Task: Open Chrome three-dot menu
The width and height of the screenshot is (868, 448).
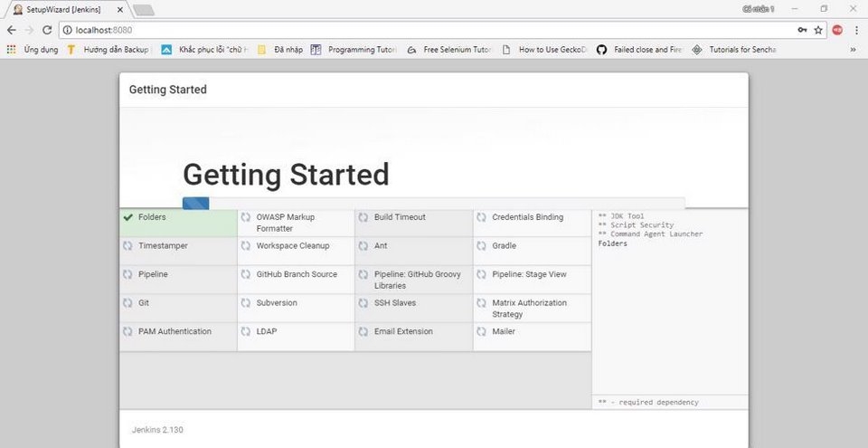Action: point(856,30)
